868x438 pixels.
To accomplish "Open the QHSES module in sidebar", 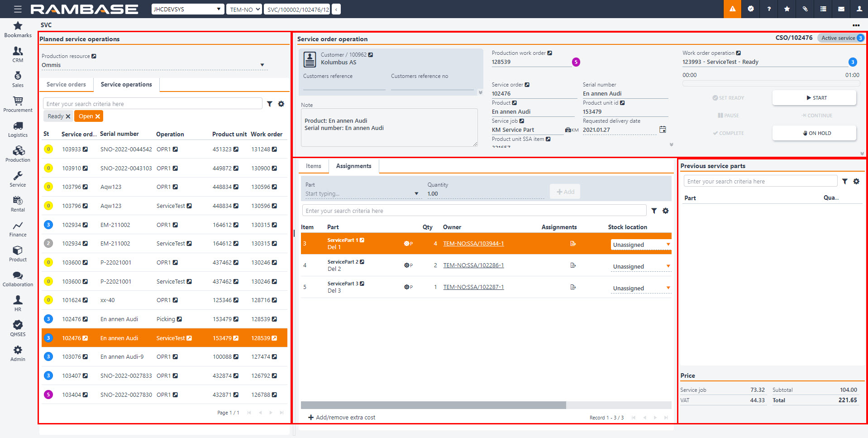I will coord(18,328).
